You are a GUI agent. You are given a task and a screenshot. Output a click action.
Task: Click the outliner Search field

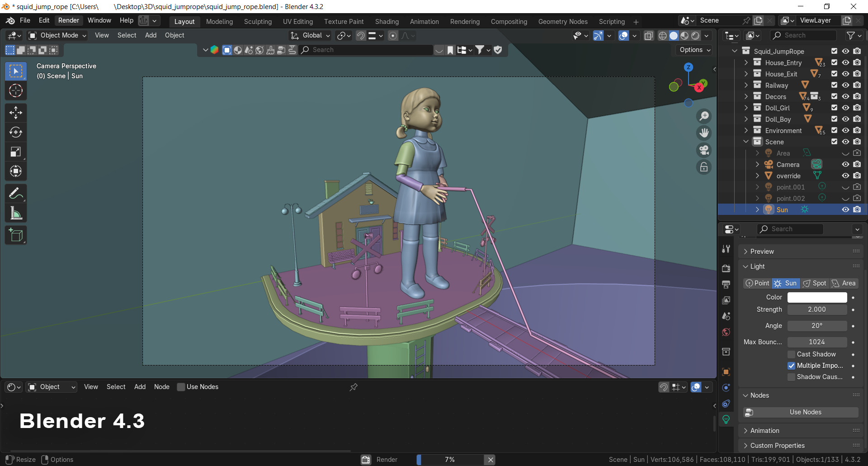[x=803, y=35]
